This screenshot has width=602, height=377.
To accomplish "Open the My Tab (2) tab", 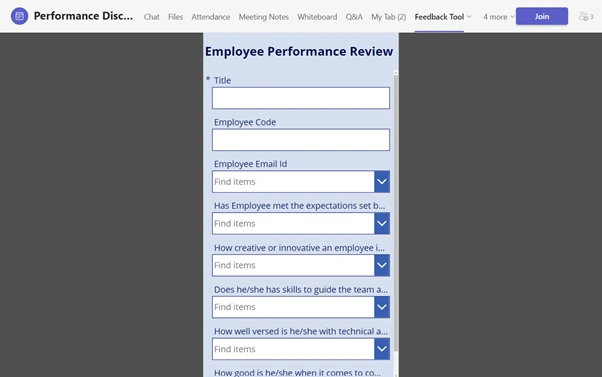I will click(x=389, y=17).
